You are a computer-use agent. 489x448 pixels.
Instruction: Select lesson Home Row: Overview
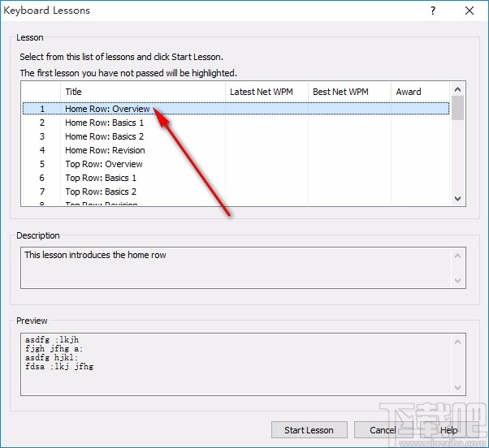pos(236,109)
